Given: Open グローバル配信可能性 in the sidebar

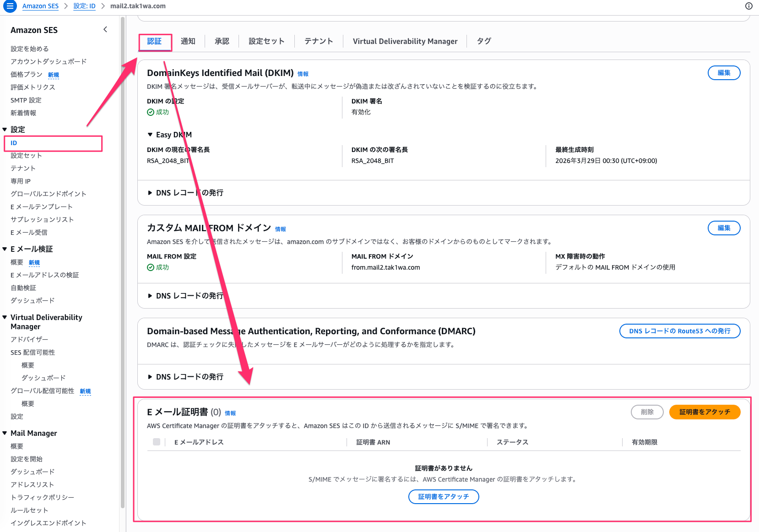Looking at the screenshot, I should [x=42, y=391].
